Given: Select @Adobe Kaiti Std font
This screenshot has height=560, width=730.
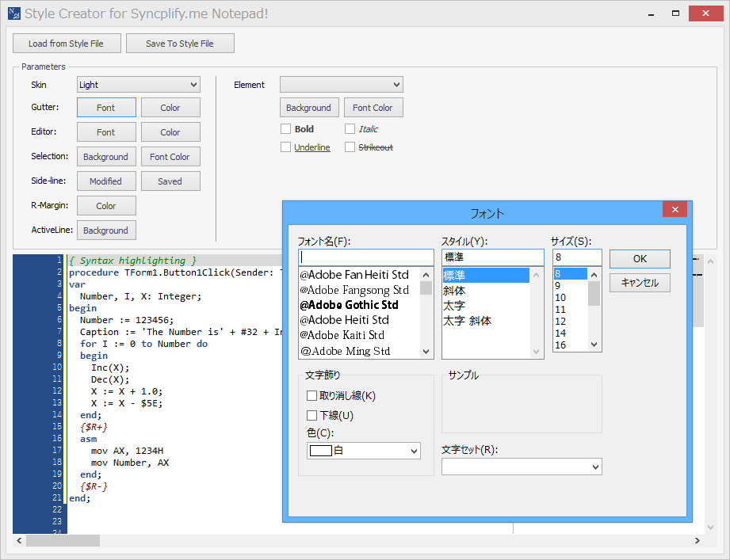Looking at the screenshot, I should [x=342, y=335].
